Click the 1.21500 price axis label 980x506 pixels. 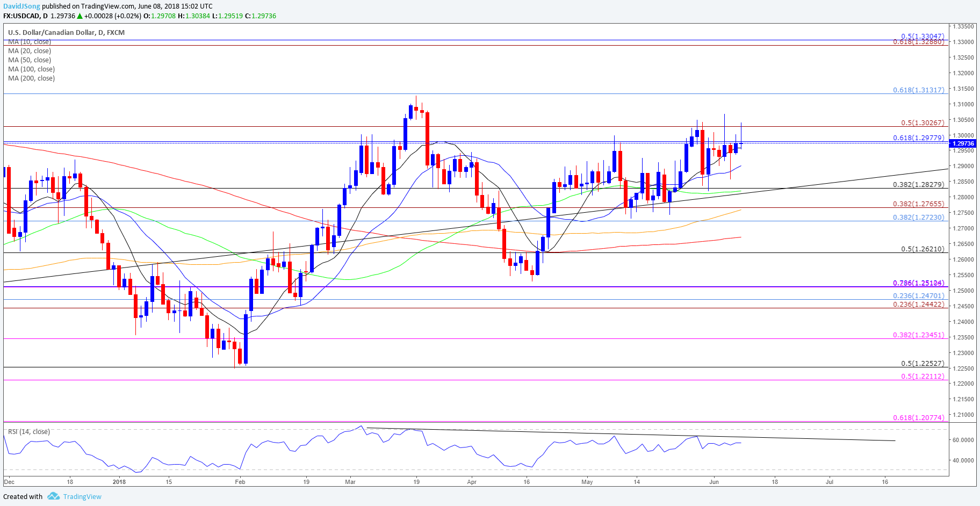pyautogui.click(x=964, y=400)
